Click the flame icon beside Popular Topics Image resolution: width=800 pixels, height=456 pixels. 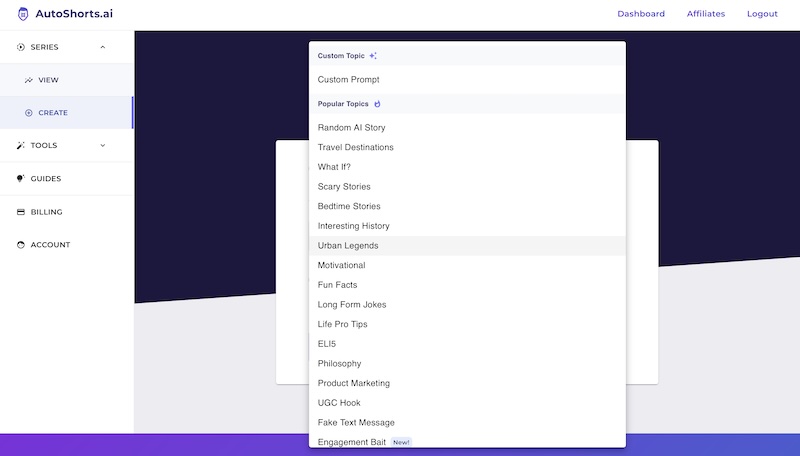click(377, 104)
